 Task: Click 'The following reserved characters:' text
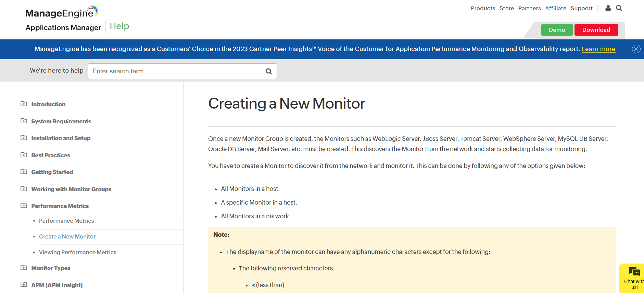(287, 268)
